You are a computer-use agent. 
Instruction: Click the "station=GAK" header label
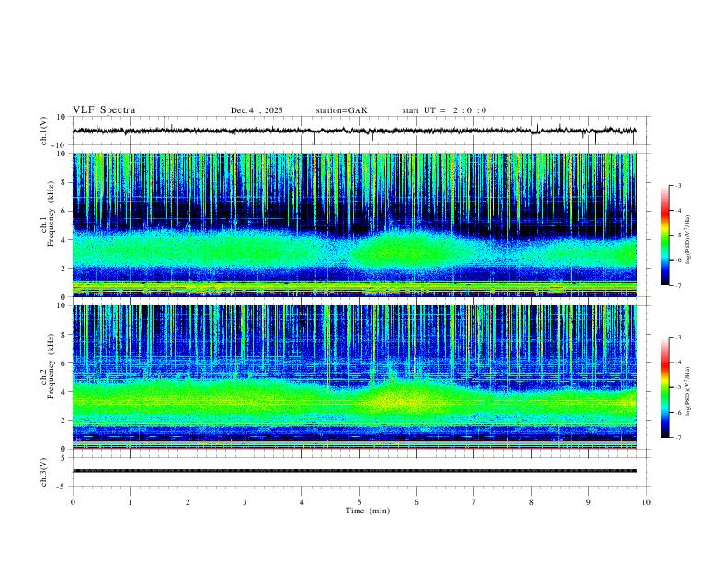(341, 110)
